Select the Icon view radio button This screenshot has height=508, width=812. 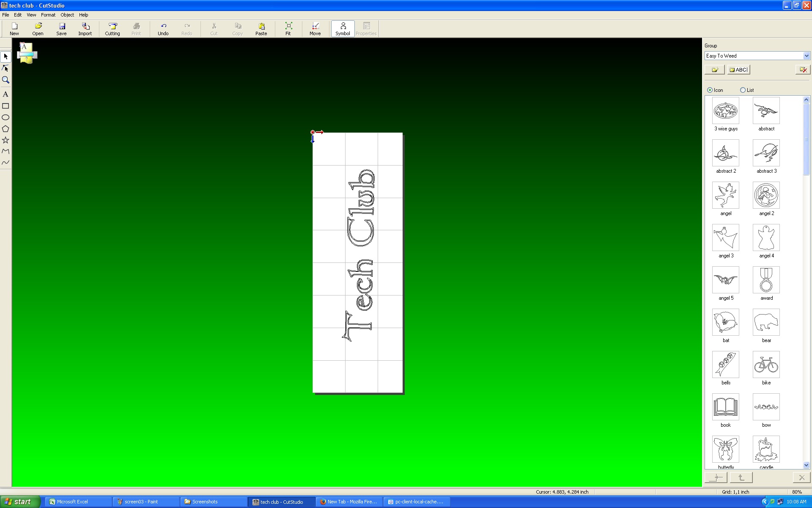(x=710, y=90)
